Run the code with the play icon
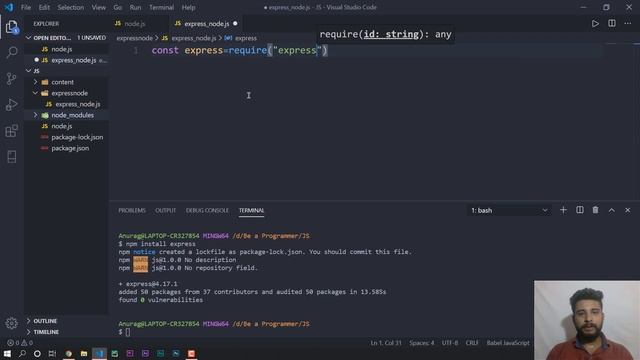The image size is (640, 360). tap(595, 24)
